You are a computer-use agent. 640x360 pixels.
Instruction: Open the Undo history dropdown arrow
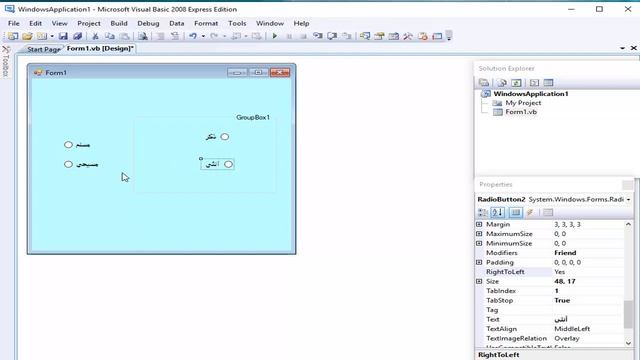click(x=203, y=36)
